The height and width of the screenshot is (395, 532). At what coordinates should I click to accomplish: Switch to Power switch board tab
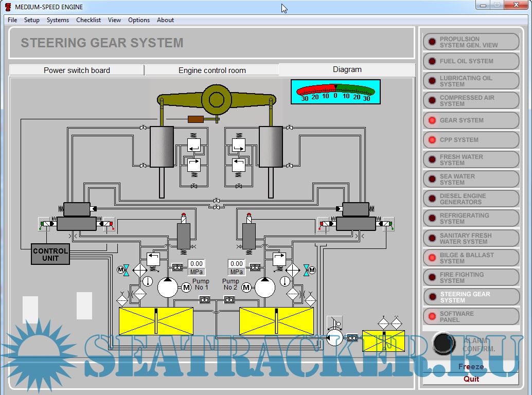77,70
